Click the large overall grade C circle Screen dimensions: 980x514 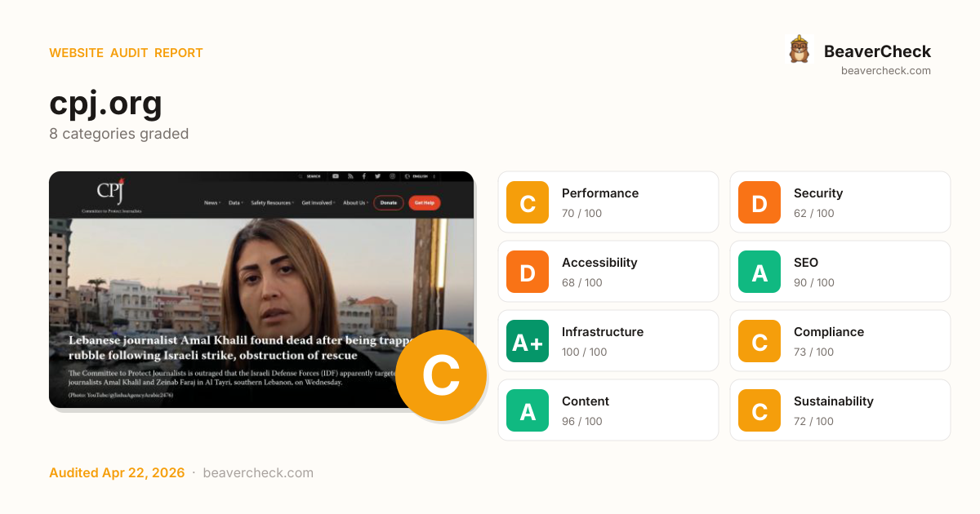tap(441, 375)
